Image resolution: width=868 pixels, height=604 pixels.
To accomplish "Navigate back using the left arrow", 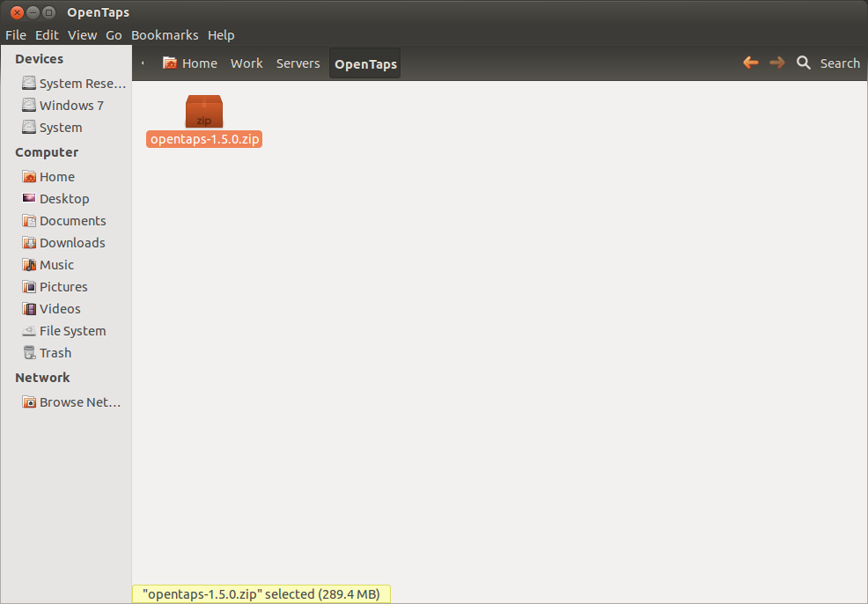I will click(x=750, y=63).
